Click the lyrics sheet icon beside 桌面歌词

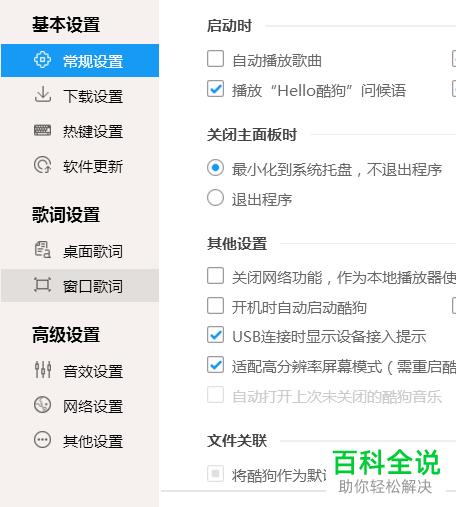tap(43, 250)
